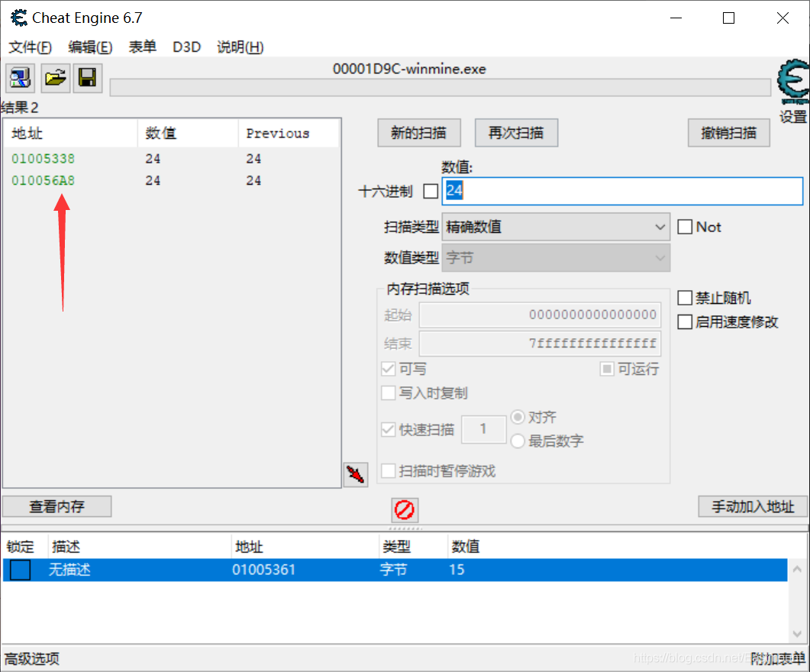
Task: Click the 锁定 column header
Action: coord(21,547)
